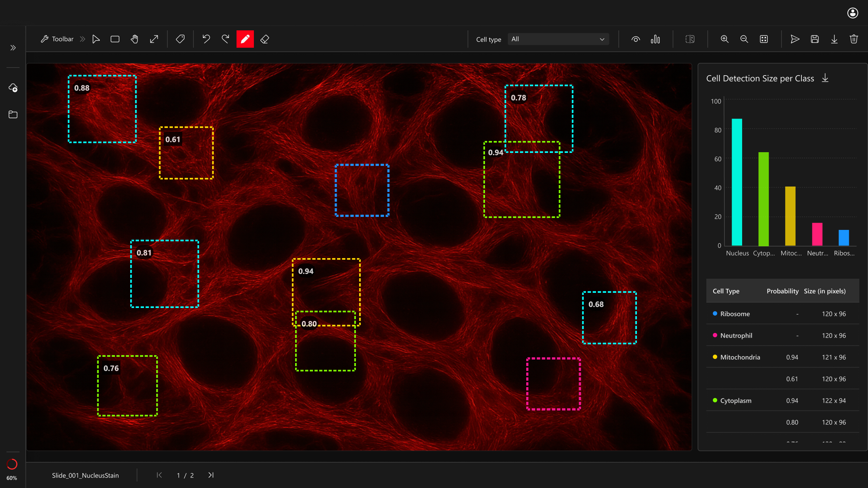Fit image to screen
This screenshot has width=868, height=488.
764,39
